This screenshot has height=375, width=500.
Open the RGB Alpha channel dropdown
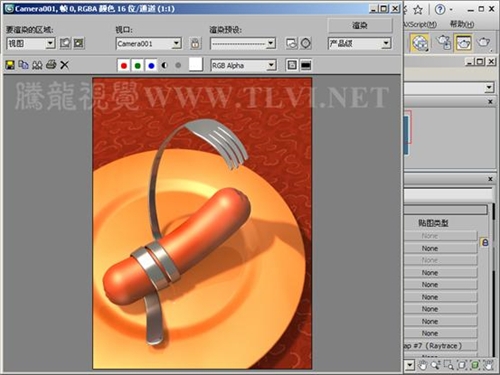coord(243,65)
